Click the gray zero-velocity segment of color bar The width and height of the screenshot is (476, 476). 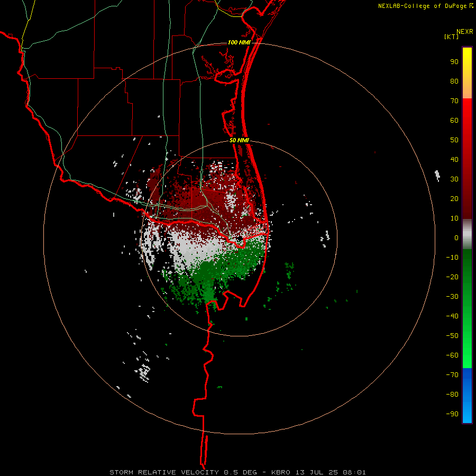467,234
